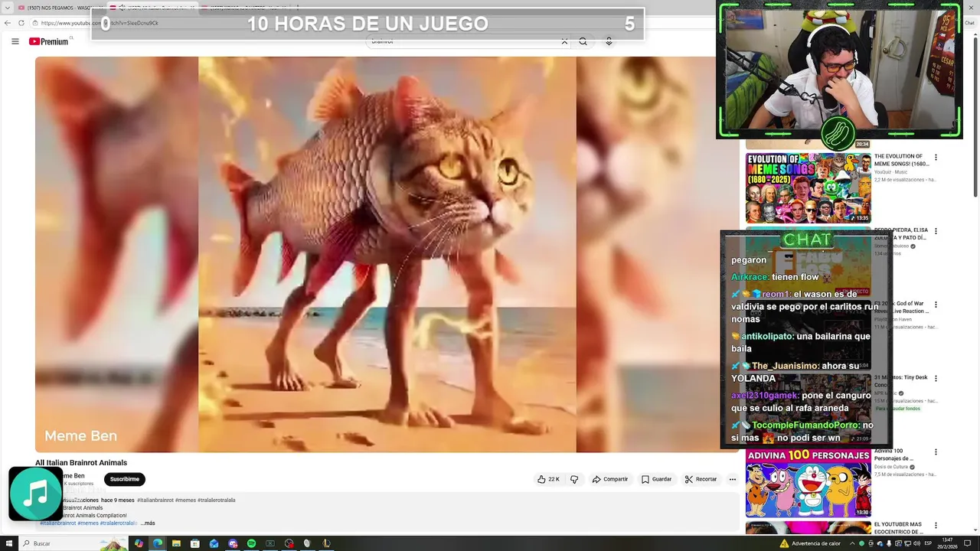This screenshot has width=980, height=551.
Task: Switch to the third browser tab
Action: coord(245,8)
